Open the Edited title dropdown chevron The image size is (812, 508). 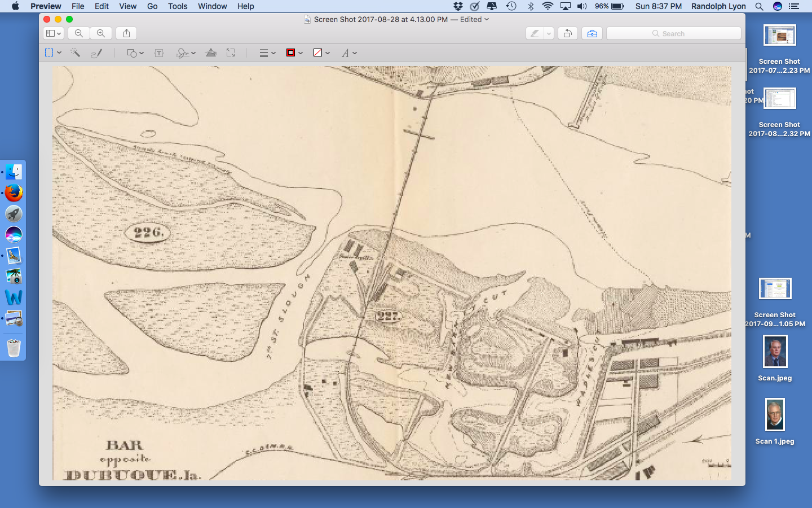(487, 19)
